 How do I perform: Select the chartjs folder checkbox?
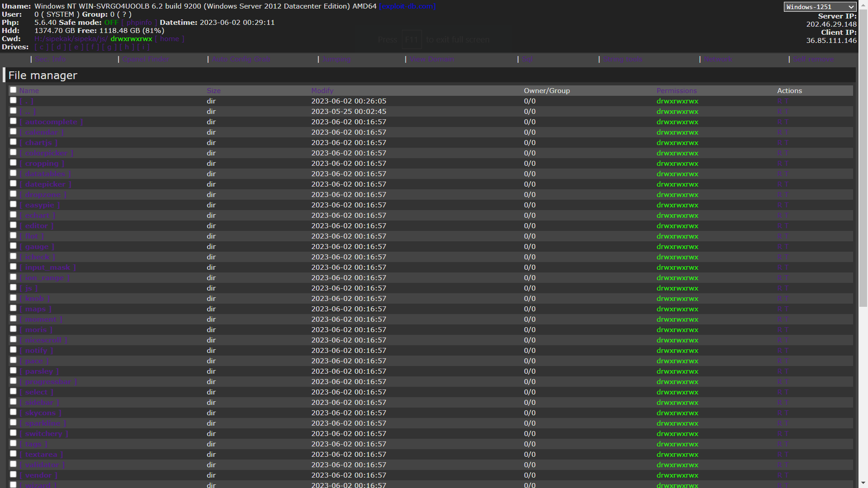point(13,142)
